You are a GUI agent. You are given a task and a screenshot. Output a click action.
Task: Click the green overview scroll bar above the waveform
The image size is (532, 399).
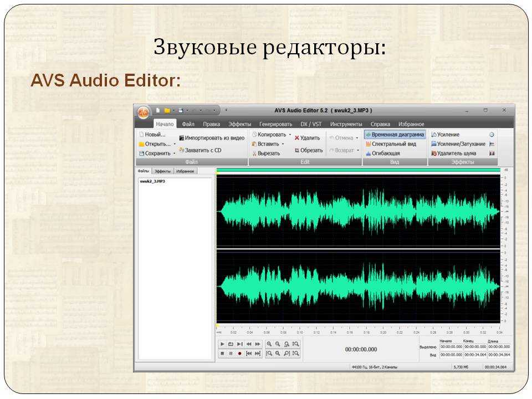click(x=359, y=170)
